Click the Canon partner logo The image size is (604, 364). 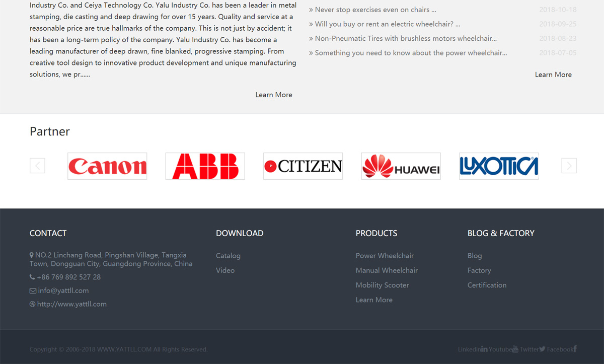pyautogui.click(x=107, y=166)
